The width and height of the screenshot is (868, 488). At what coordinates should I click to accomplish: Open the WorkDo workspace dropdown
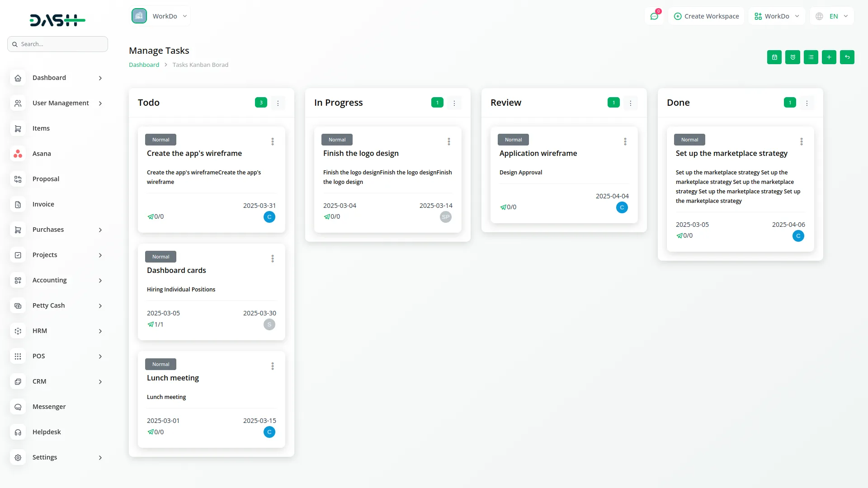(776, 16)
